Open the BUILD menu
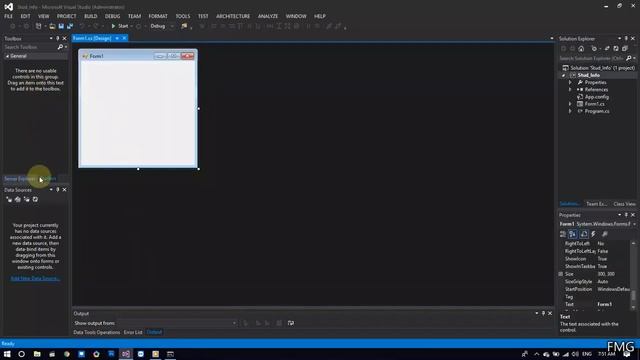 point(91,16)
